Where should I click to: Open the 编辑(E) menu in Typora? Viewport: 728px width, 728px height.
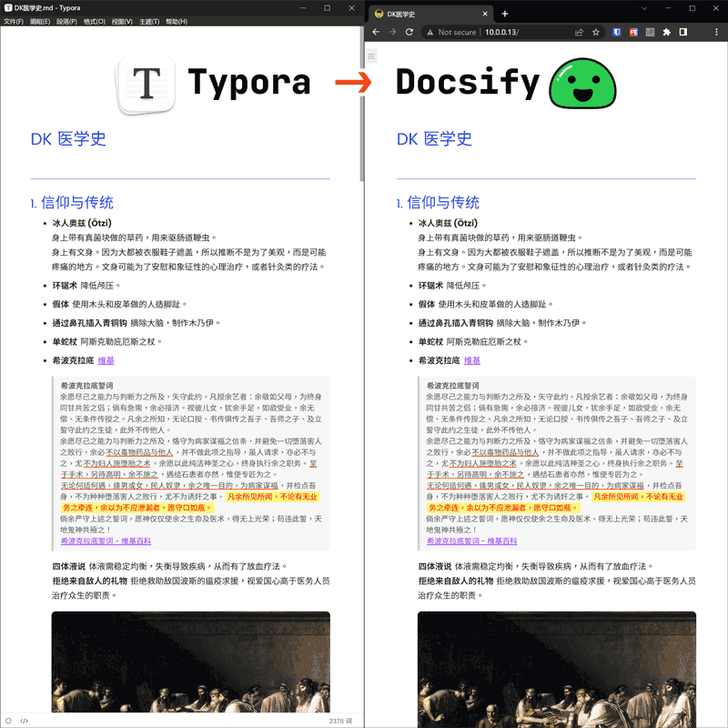tap(40, 21)
